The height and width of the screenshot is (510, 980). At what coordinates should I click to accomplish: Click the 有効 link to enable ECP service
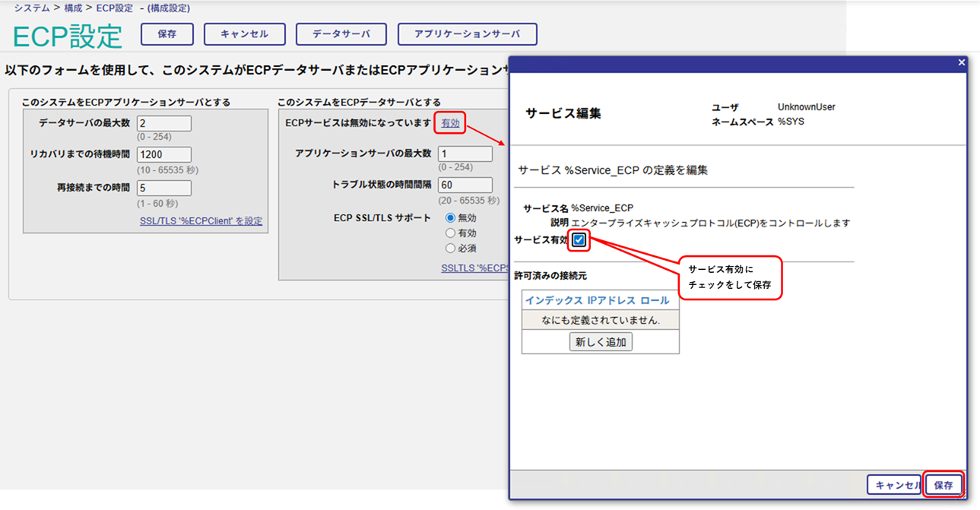[x=450, y=123]
